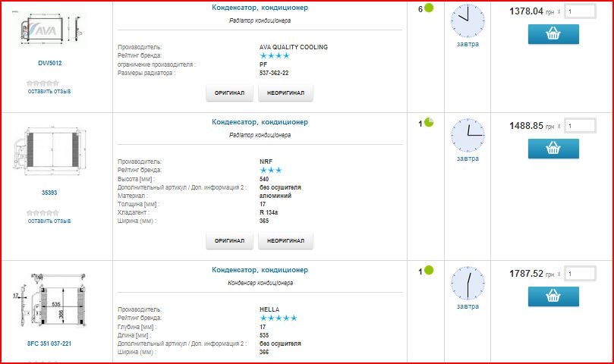The width and height of the screenshot is (614, 364).
Task: Click the delivery clock icon for AVA condenser
Action: click(468, 20)
